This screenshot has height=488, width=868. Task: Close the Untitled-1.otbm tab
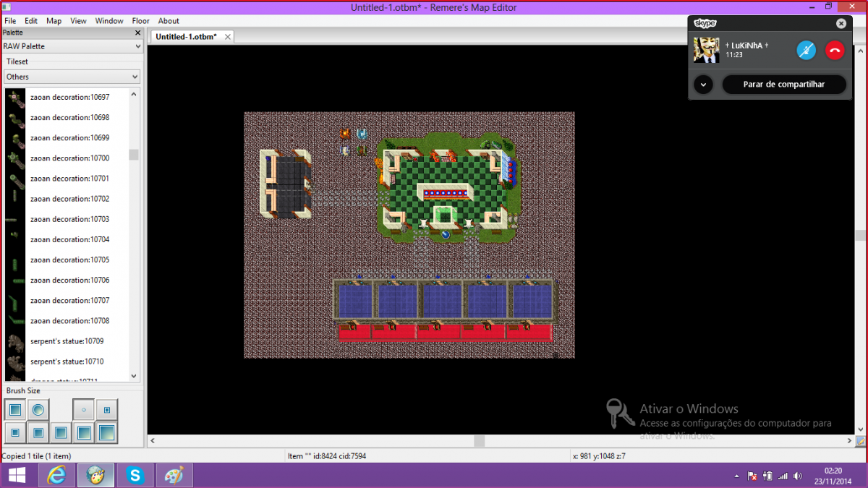click(227, 36)
